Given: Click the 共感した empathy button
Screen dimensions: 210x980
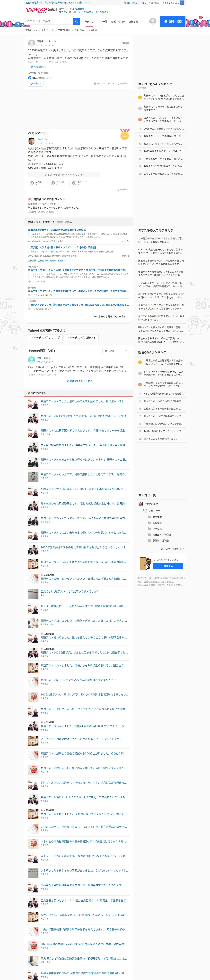Looking at the screenshot, I should pos(36,83).
